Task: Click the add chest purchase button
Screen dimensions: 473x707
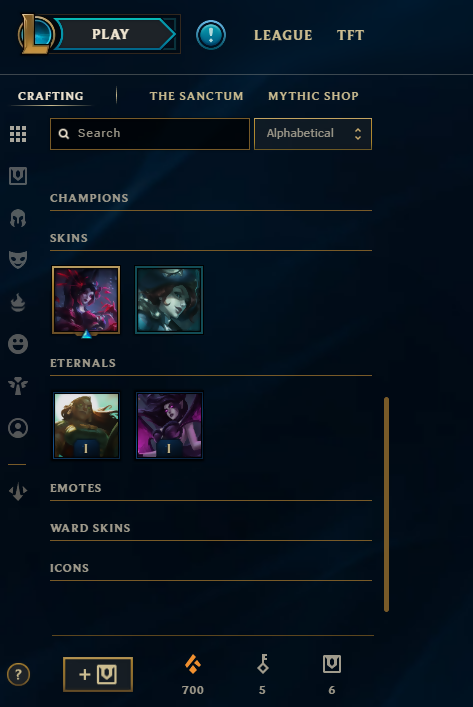Action: (x=98, y=674)
